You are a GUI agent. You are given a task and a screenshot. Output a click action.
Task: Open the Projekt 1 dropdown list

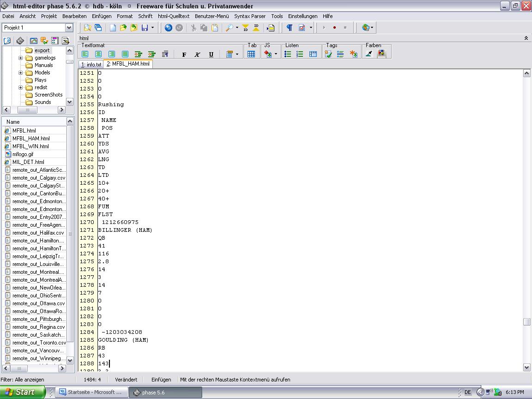point(69,28)
